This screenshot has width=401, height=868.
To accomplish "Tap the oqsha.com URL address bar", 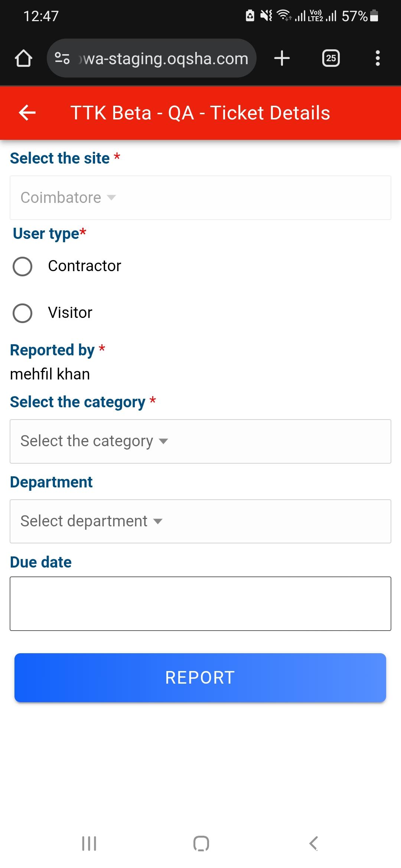I will point(165,59).
